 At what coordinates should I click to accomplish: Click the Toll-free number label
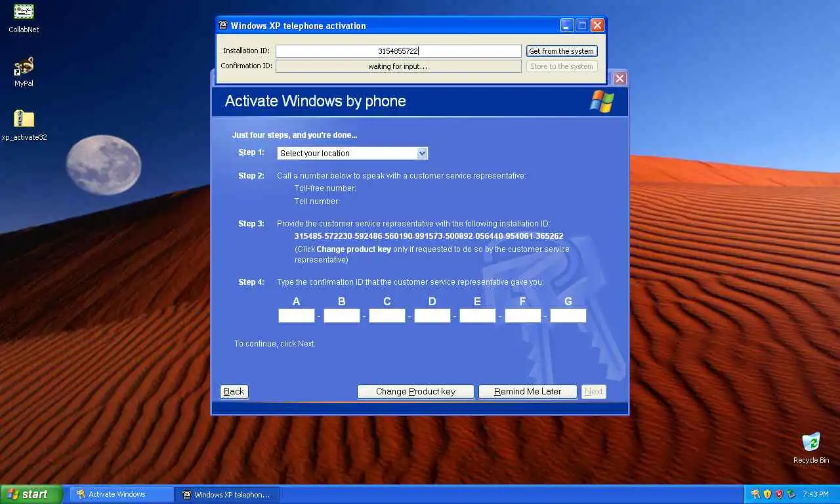click(x=325, y=188)
